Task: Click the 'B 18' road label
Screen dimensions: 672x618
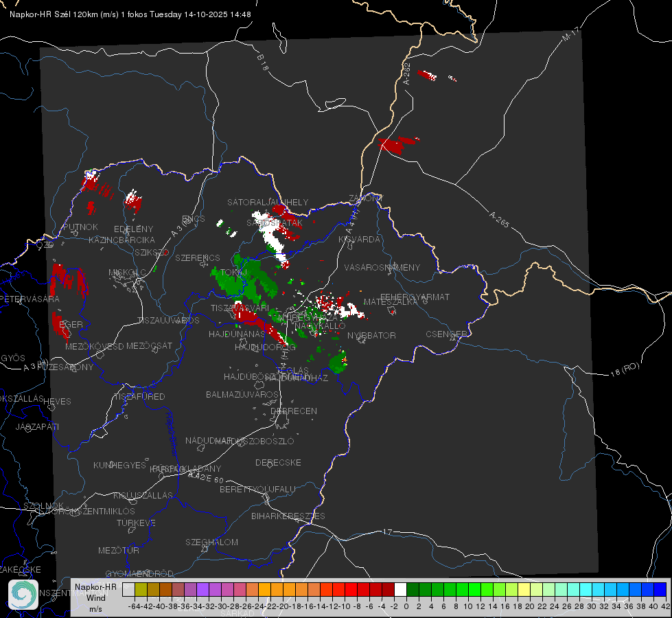Action: point(263,62)
